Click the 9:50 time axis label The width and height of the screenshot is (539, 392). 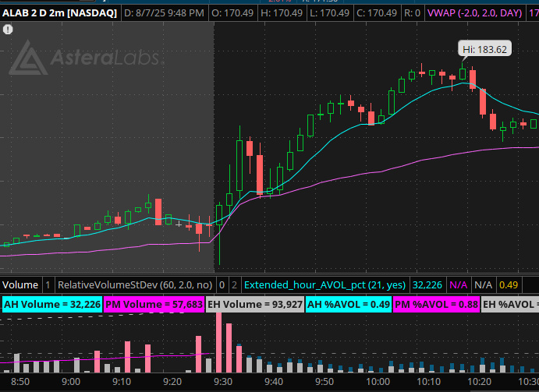(x=324, y=382)
